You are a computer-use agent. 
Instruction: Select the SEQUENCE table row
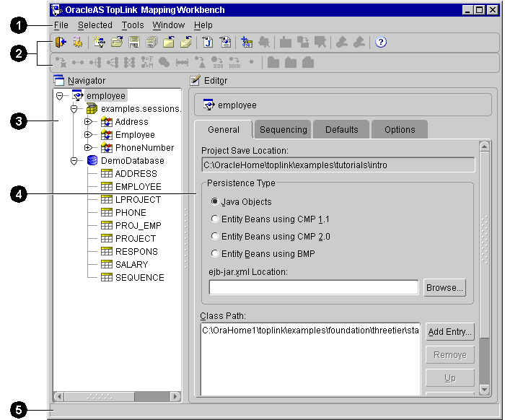[132, 277]
